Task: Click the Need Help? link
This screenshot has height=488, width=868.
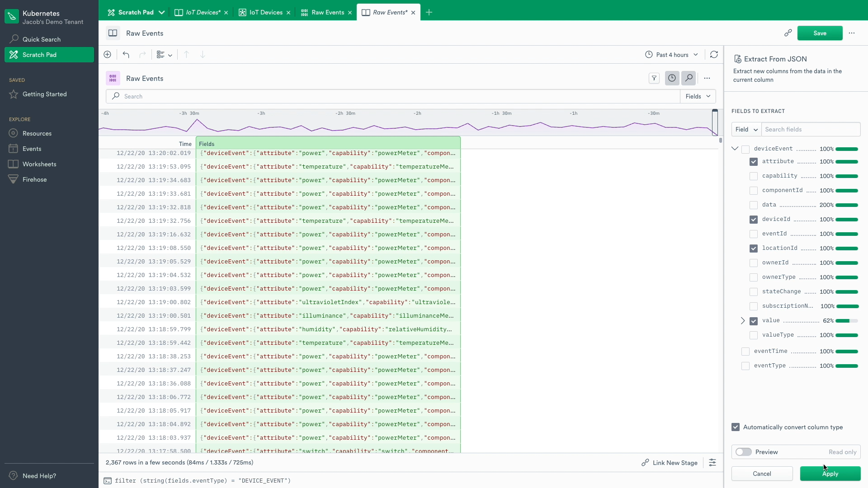Action: click(x=39, y=476)
